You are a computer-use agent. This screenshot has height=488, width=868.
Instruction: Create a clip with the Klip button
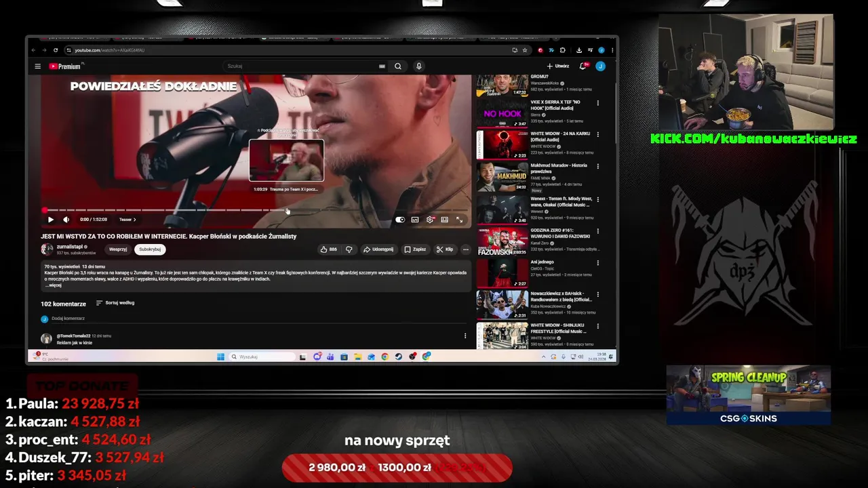(445, 249)
